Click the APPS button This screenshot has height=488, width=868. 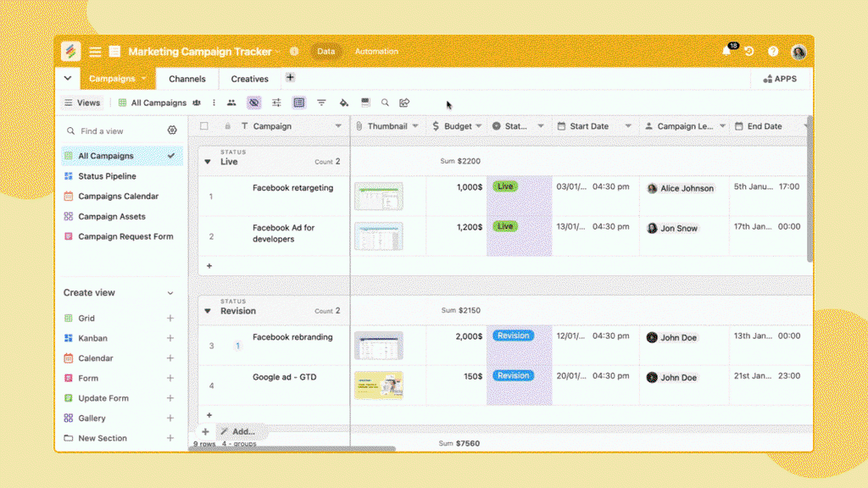click(780, 79)
